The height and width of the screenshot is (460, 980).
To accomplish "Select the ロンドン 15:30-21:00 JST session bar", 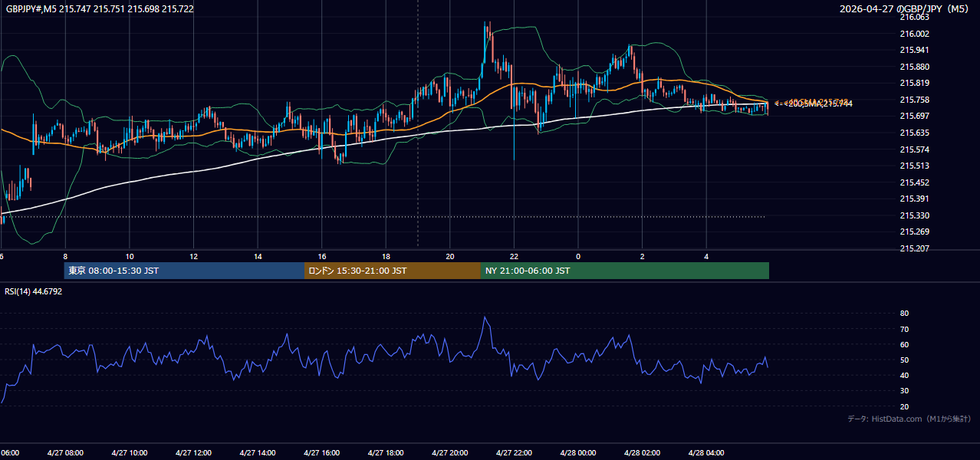I will (393, 271).
